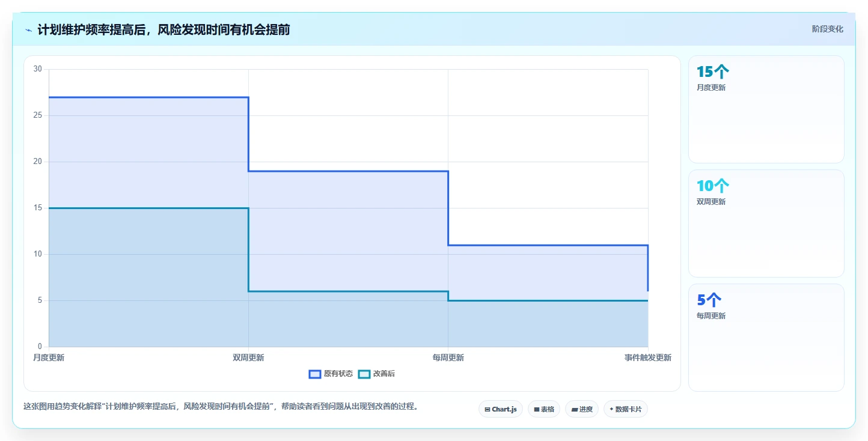Screen dimensions: 868x441
Task: Click the y-axis value 5
Action: coord(40,300)
